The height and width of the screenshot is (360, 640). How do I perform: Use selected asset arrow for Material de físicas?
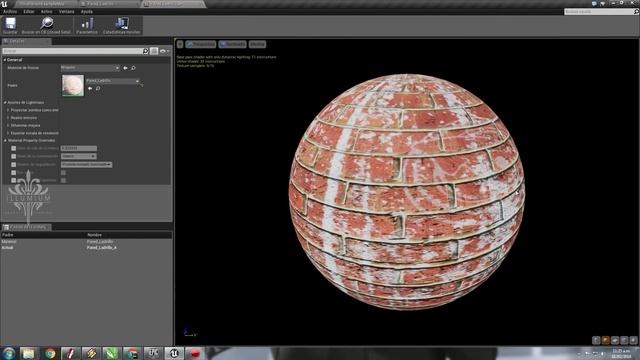tap(125, 68)
